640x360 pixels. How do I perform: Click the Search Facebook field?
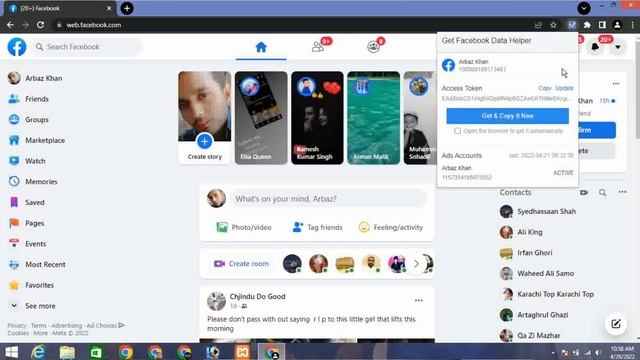tap(87, 47)
